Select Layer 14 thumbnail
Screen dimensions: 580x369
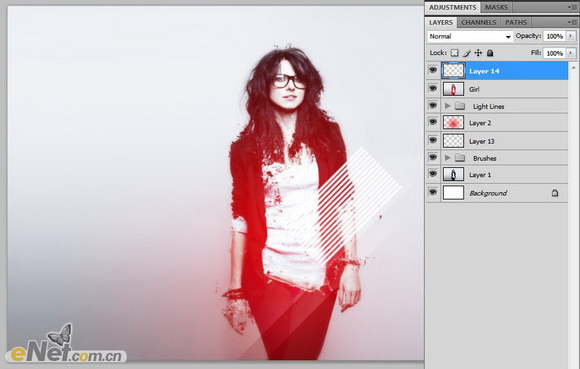coord(453,71)
